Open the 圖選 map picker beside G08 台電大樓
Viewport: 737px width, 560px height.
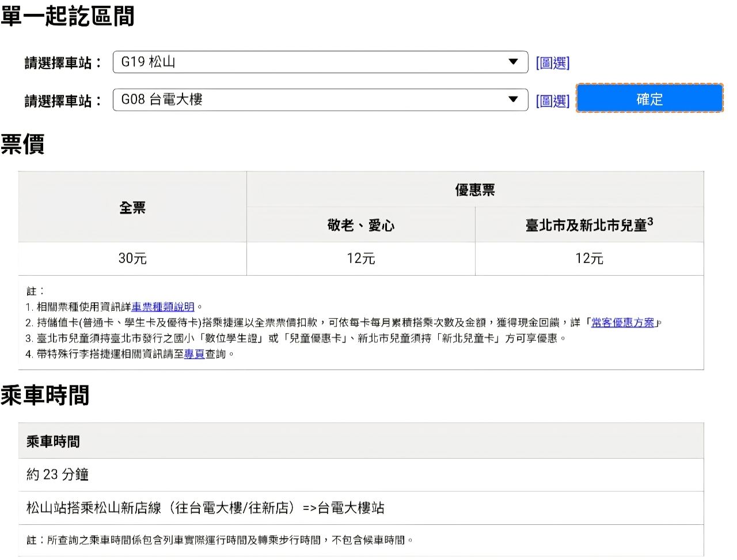pyautogui.click(x=552, y=101)
